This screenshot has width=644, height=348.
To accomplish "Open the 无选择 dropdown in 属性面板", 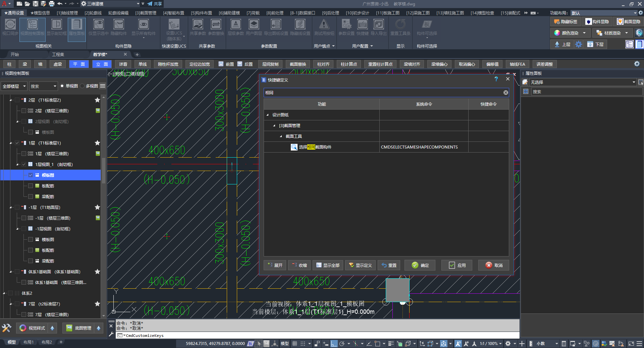I will pyautogui.click(x=634, y=82).
